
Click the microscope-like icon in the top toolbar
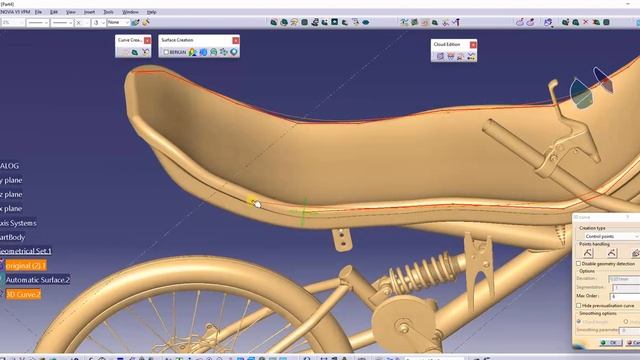tap(315, 22)
